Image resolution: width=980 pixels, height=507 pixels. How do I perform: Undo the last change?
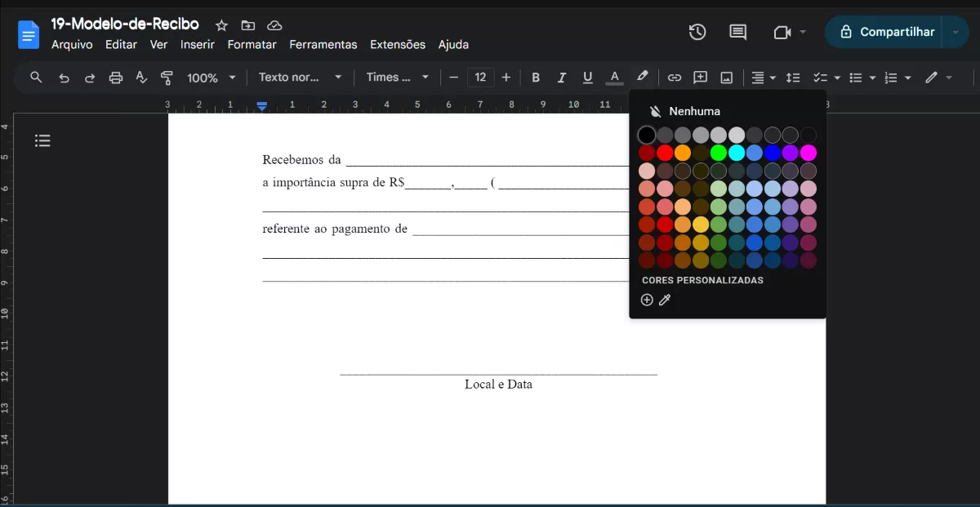64,78
